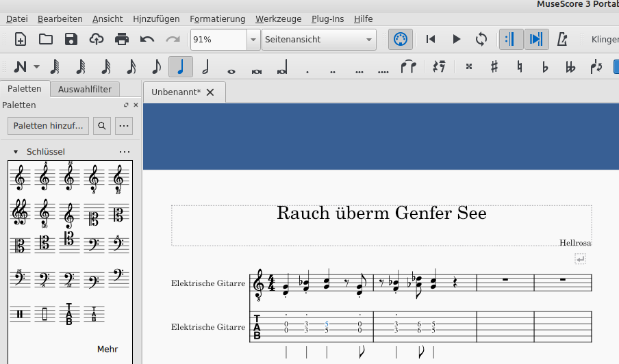Open the Datei menu

click(x=17, y=19)
